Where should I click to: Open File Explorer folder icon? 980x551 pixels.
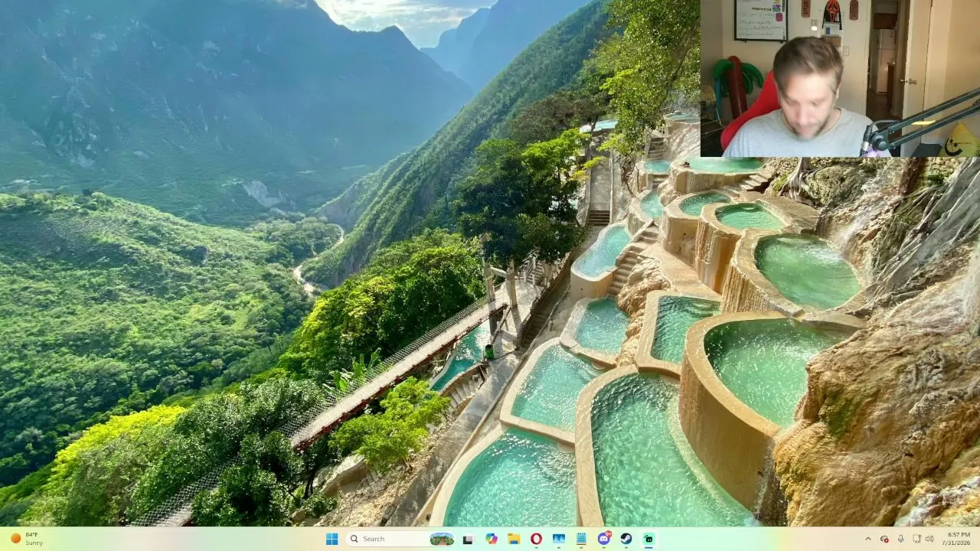click(x=514, y=539)
